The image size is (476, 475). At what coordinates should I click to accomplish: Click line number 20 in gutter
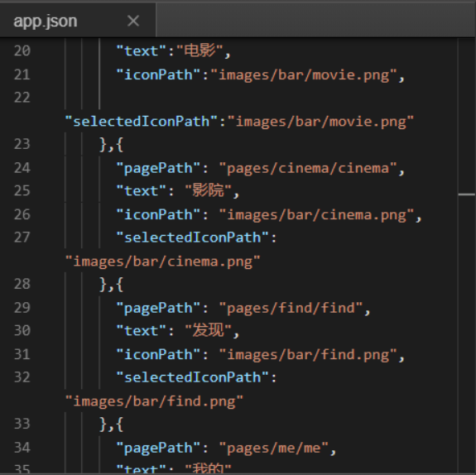coord(22,50)
